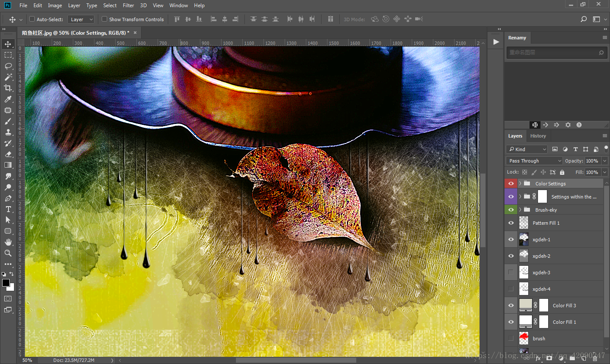Click Color Fill 3 layer color thumbnail
Image resolution: width=610 pixels, height=364 pixels.
[526, 305]
